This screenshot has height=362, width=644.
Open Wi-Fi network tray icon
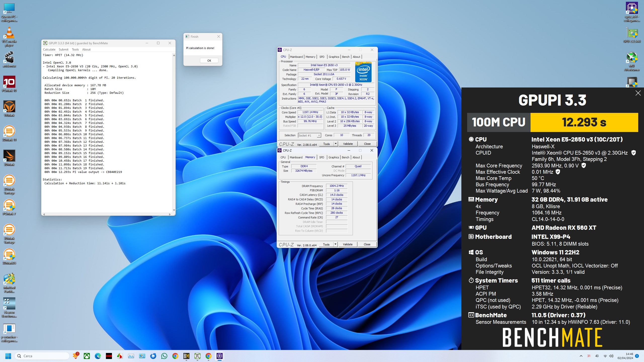coord(605,356)
